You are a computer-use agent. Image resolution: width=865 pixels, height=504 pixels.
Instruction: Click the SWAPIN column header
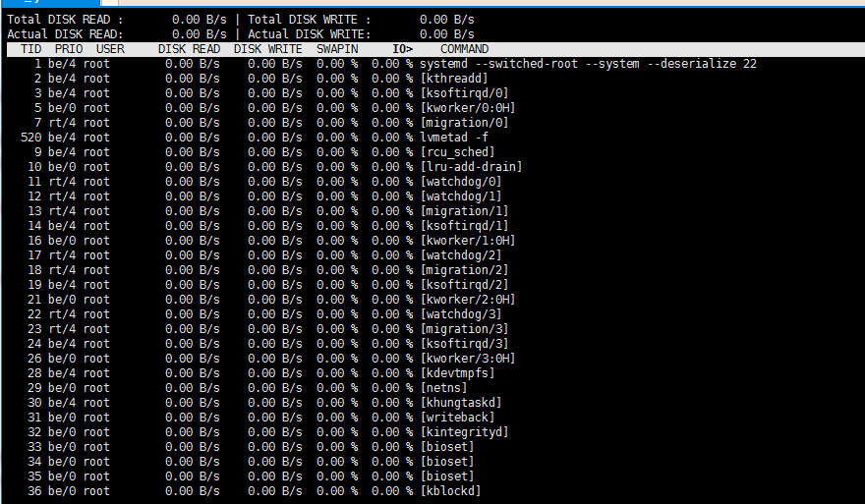coord(337,49)
